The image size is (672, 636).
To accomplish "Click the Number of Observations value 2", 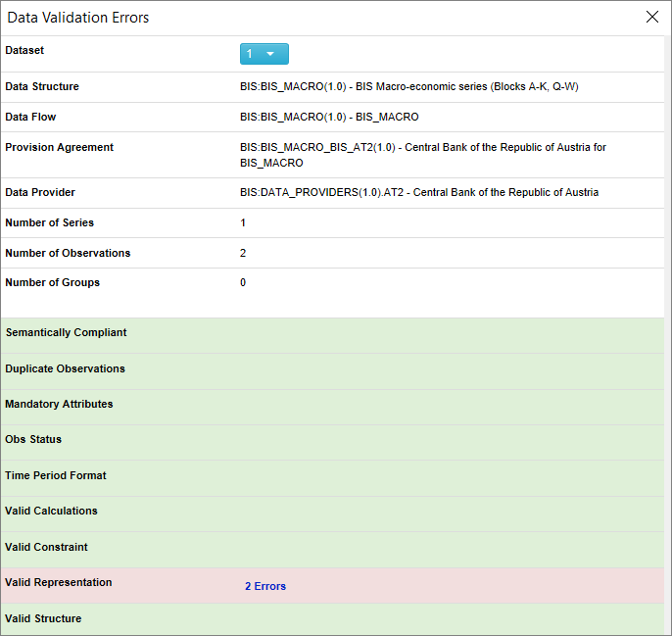I will (x=243, y=253).
